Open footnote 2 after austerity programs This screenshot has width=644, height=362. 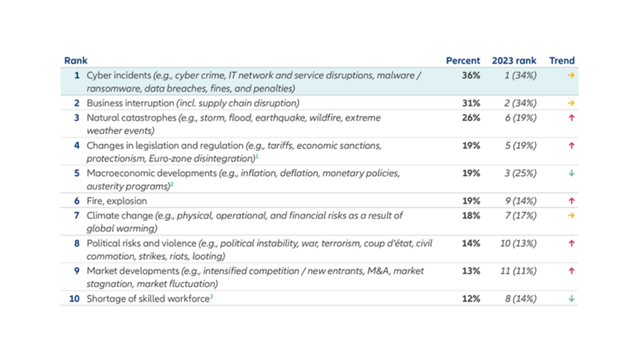(172, 184)
